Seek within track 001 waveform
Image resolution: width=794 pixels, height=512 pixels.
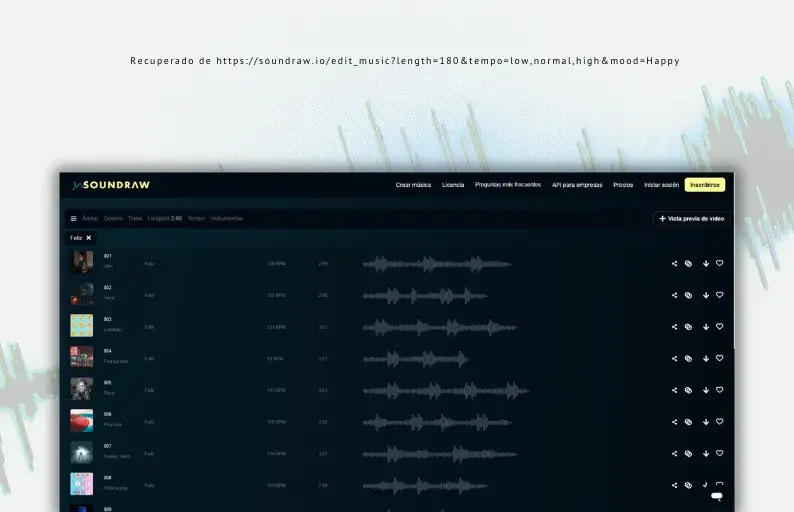point(437,264)
